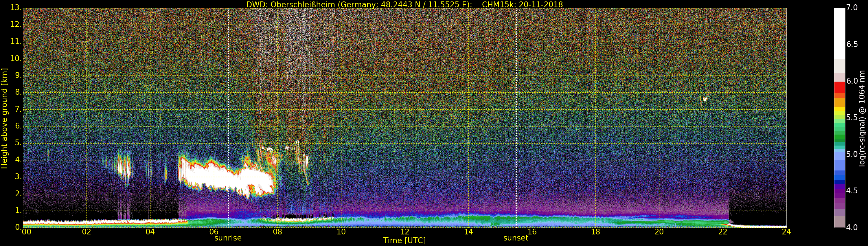Click the white top section of the colorbar
Screen dimensions: 868x246
pyautogui.click(x=839, y=34)
